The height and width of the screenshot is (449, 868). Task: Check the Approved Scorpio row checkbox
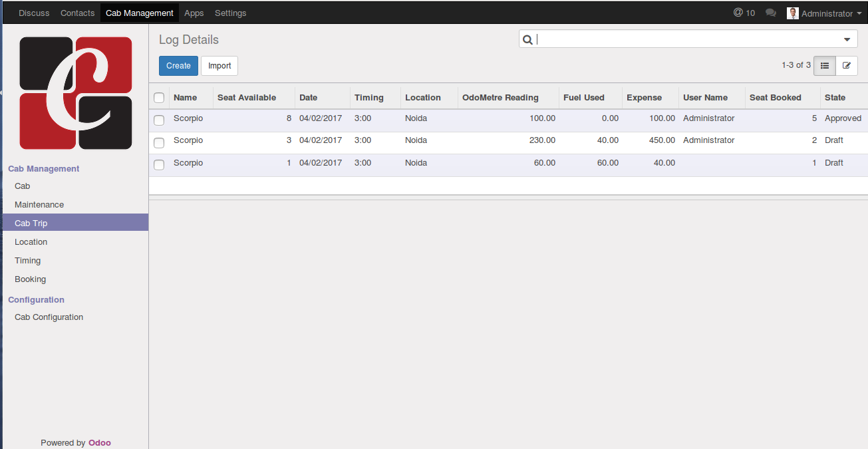pyautogui.click(x=159, y=120)
